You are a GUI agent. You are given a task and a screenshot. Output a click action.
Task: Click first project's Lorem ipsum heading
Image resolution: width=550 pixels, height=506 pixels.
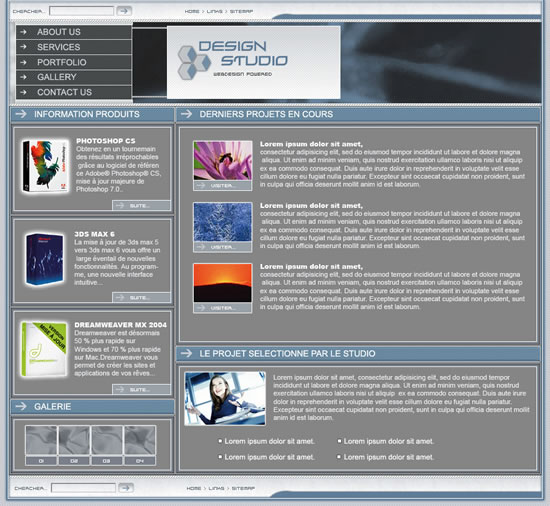311,144
